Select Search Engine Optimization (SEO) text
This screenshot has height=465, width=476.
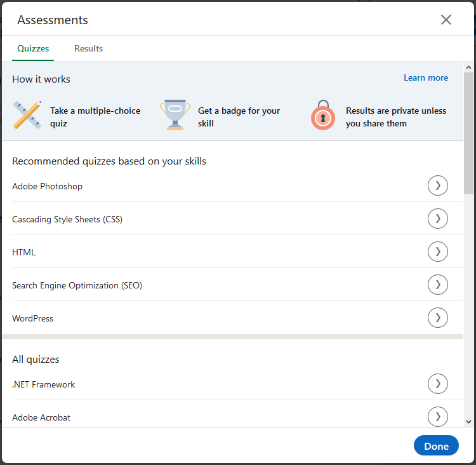point(77,285)
